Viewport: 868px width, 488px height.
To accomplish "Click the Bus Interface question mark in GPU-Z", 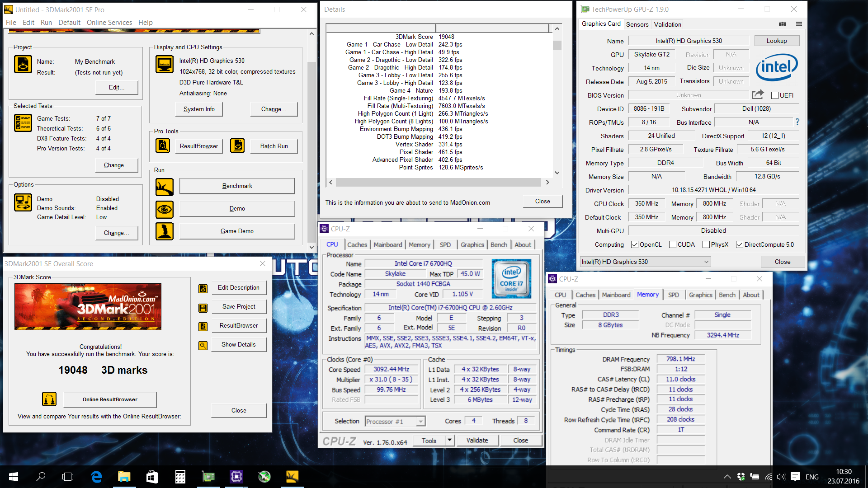I will point(797,122).
